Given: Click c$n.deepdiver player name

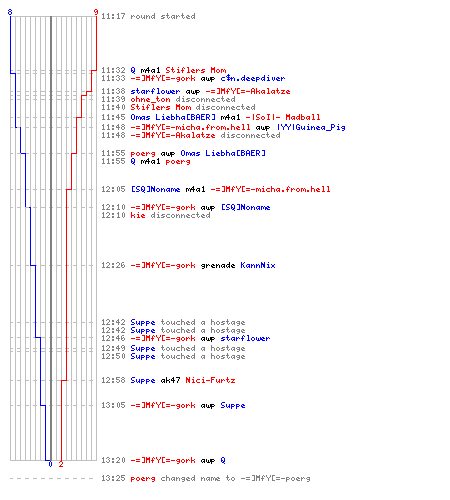Looking at the screenshot, I should coord(253,78).
